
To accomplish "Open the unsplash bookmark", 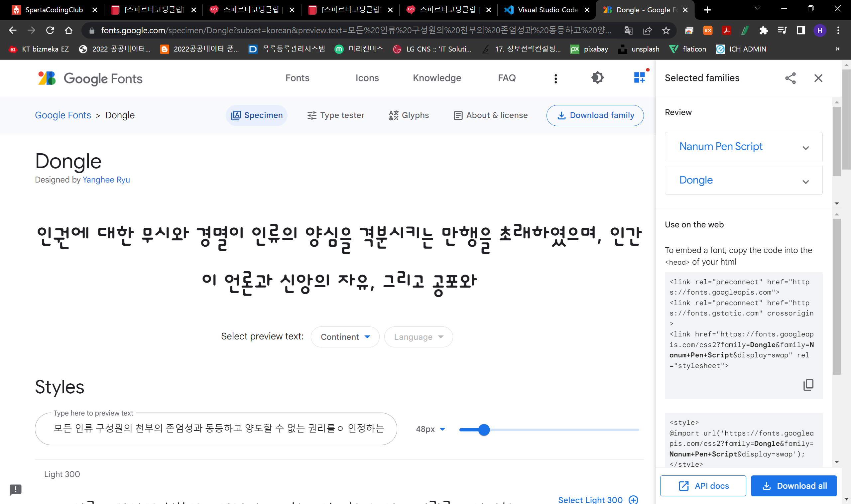I will pos(639,49).
